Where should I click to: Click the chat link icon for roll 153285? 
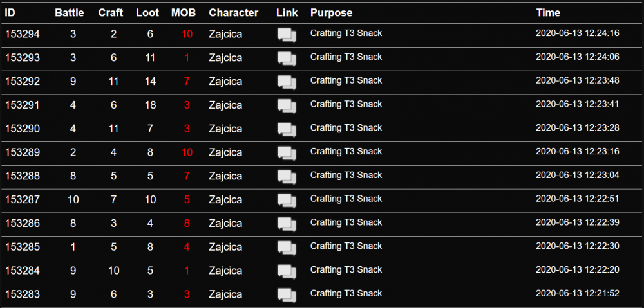[x=287, y=248]
